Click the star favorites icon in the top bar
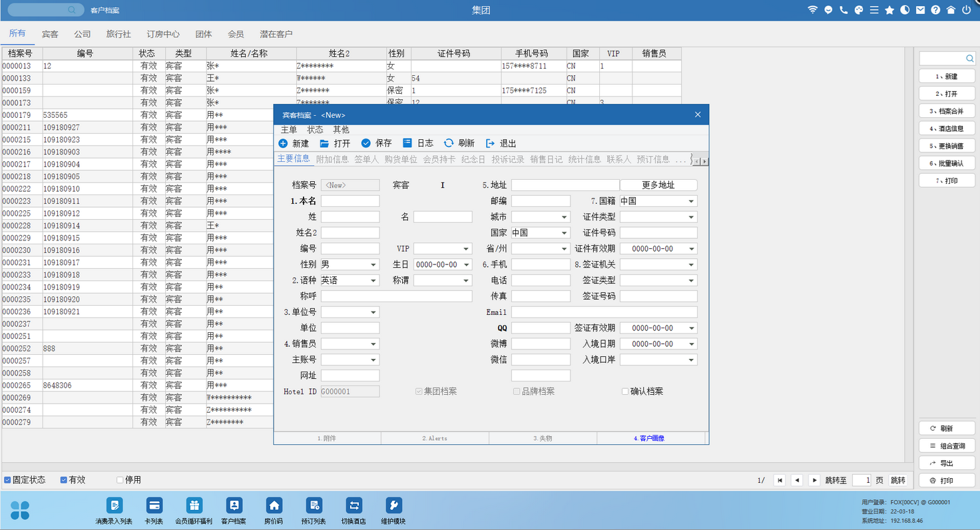The image size is (980, 530). 889,10
